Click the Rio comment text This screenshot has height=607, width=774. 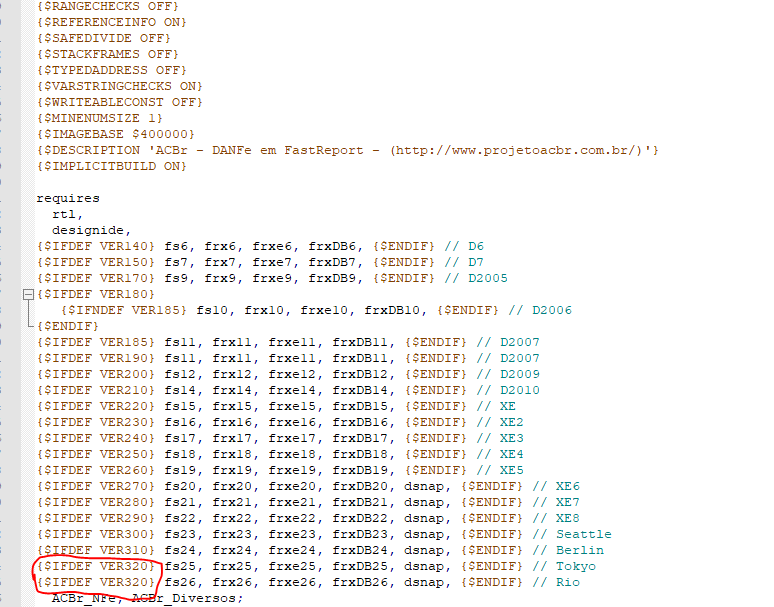coord(568,582)
